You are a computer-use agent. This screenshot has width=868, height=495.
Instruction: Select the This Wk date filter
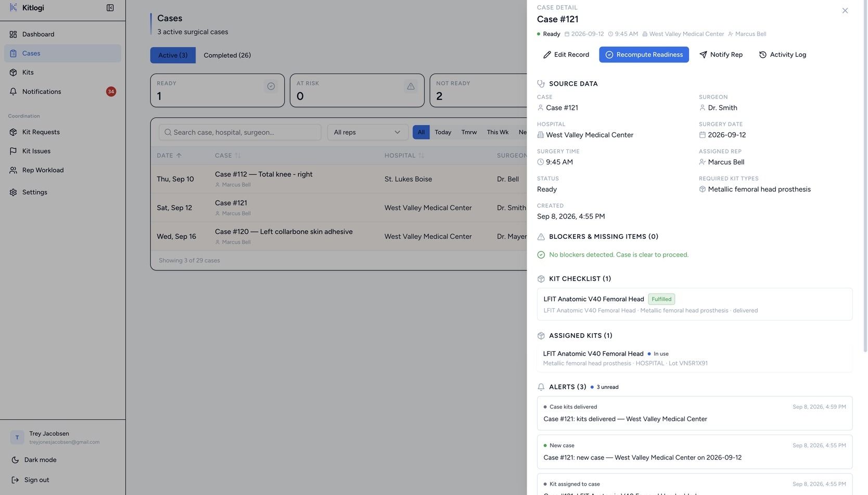point(497,132)
